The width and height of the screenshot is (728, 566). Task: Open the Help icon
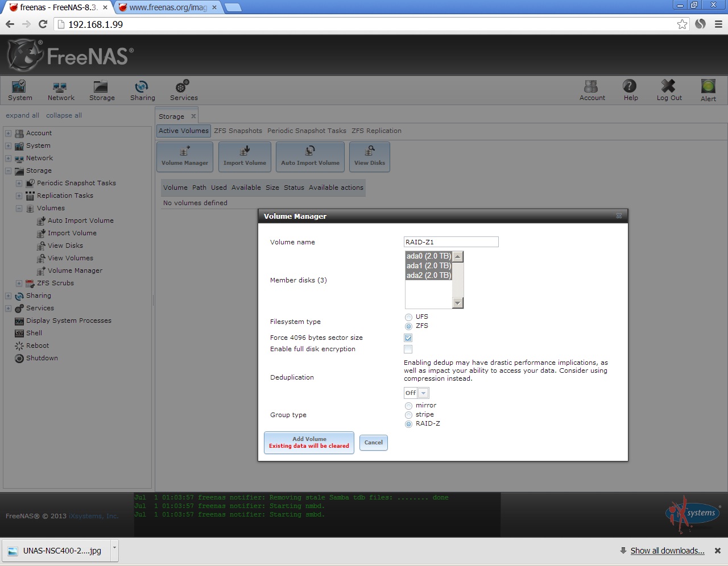click(x=630, y=90)
